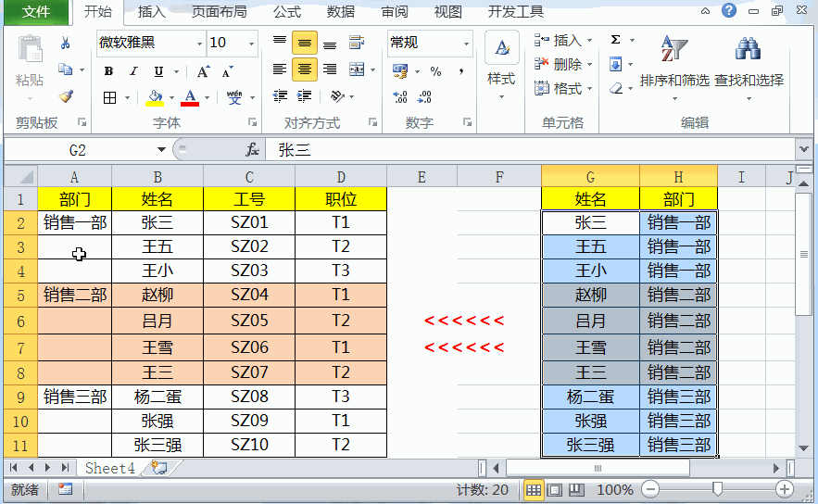Decrease font size with the shrink-font A icon
The width and height of the screenshot is (818, 504).
[x=228, y=71]
